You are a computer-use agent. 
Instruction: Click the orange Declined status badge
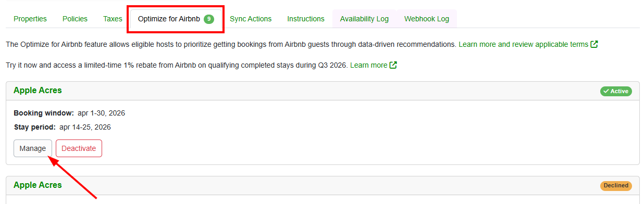[x=616, y=186]
